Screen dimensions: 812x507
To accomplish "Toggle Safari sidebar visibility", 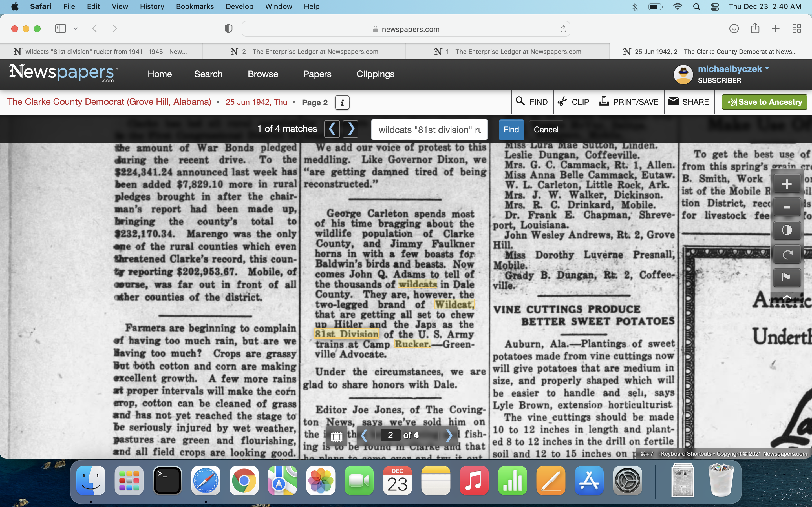I will coord(60,28).
